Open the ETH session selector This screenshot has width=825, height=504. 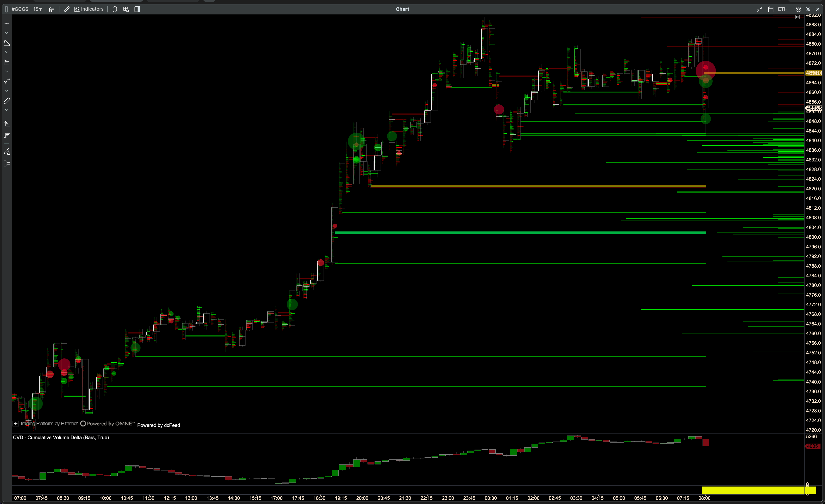(x=782, y=9)
